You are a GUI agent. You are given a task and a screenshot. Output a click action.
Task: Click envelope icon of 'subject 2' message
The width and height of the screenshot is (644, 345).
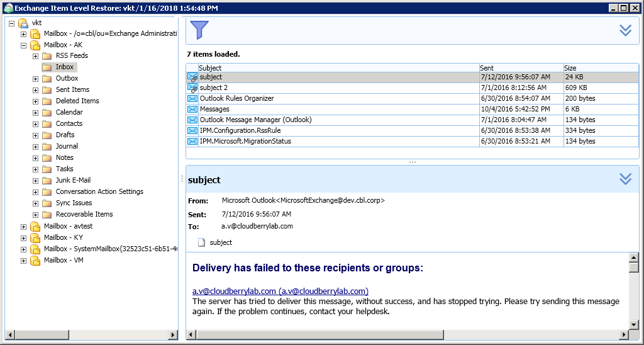192,88
